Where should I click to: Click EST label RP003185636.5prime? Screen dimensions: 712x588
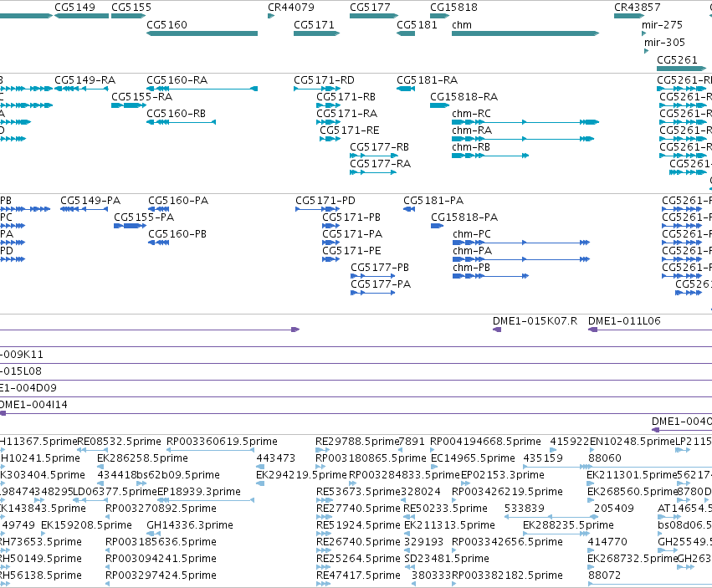pos(161,542)
